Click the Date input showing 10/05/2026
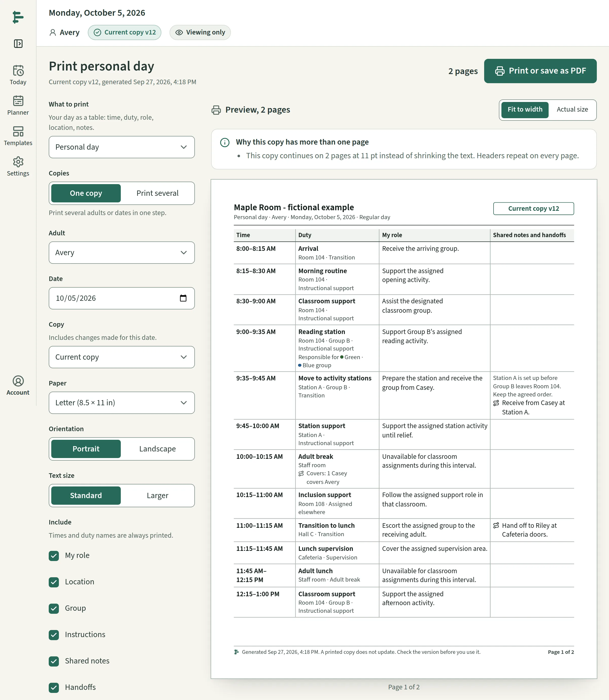Screen dimensions: 609x700 [122, 298]
